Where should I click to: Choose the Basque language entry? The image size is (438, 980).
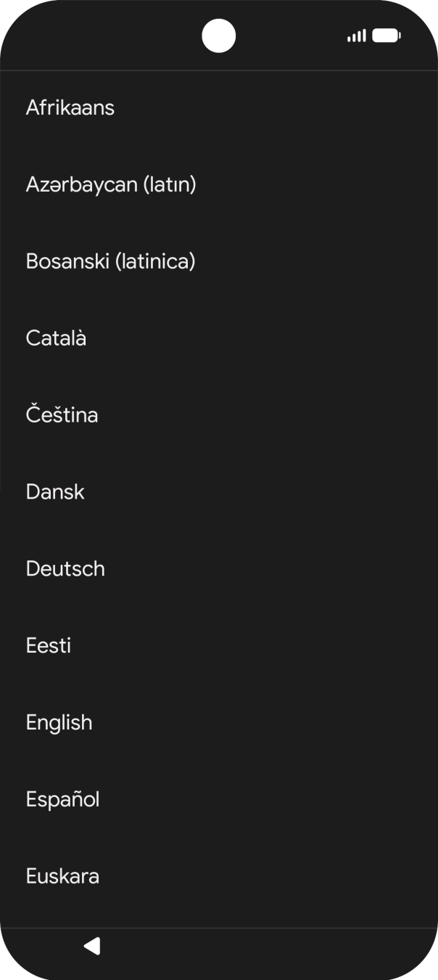62,877
